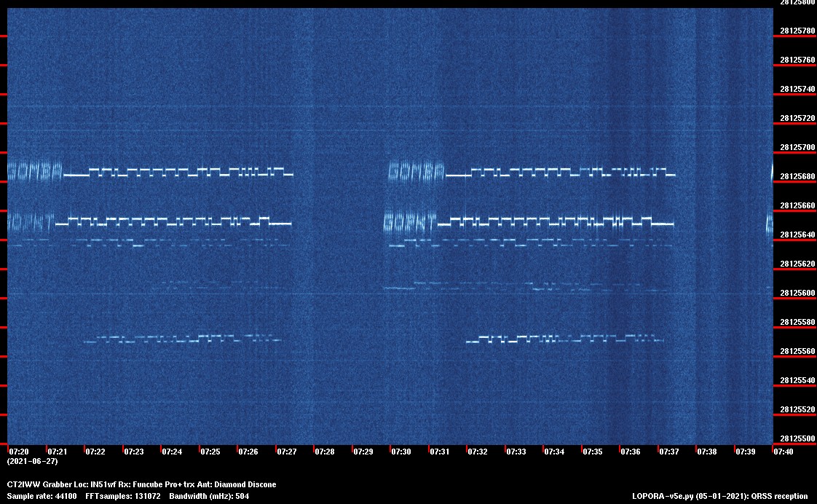This screenshot has height=504, width=817.
Task: Click the 07:24 time axis label
Action: 172,452
